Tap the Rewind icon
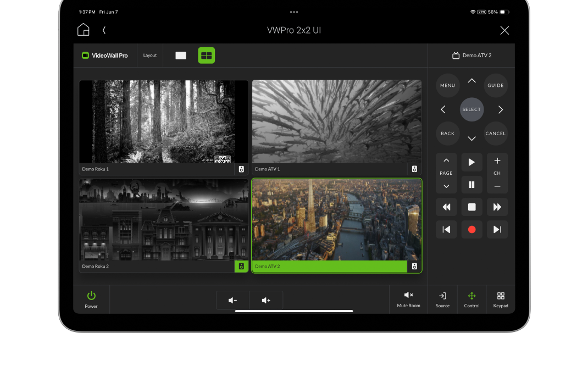The height and width of the screenshot is (371, 588). pyautogui.click(x=446, y=207)
